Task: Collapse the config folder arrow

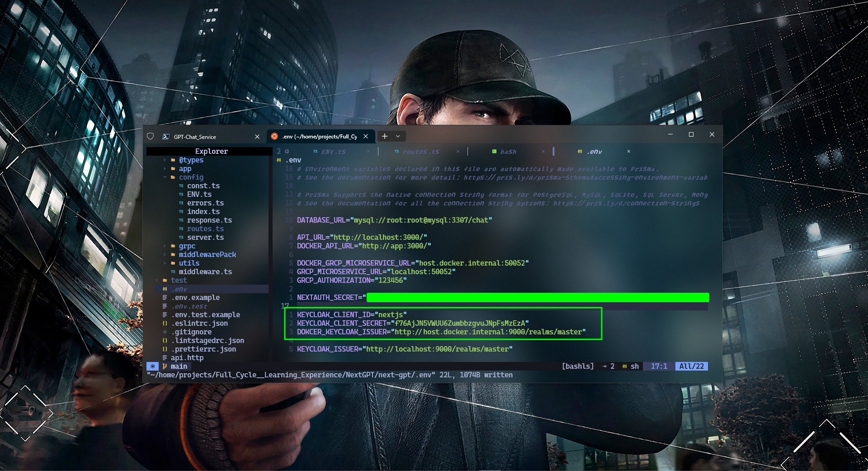Action: [x=165, y=177]
